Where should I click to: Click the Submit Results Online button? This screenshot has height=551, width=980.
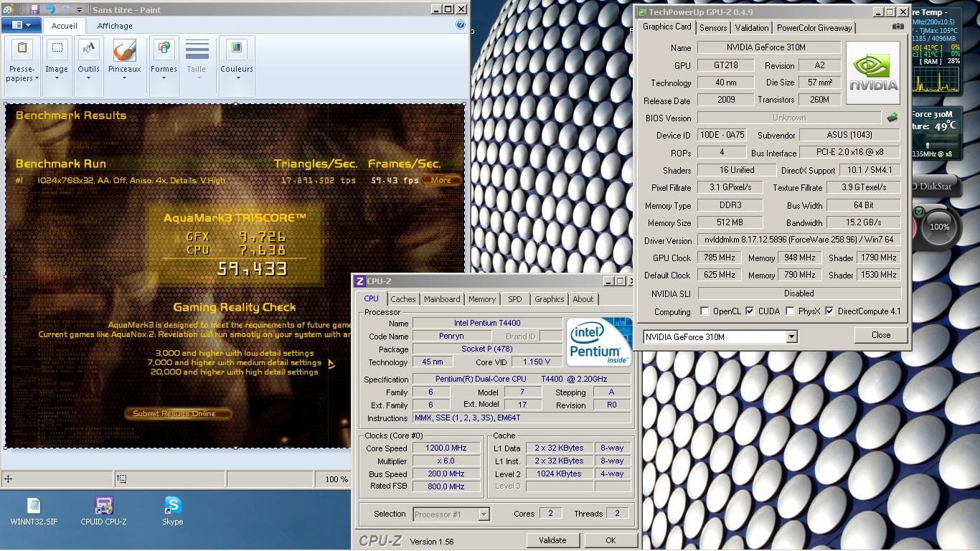pyautogui.click(x=178, y=413)
